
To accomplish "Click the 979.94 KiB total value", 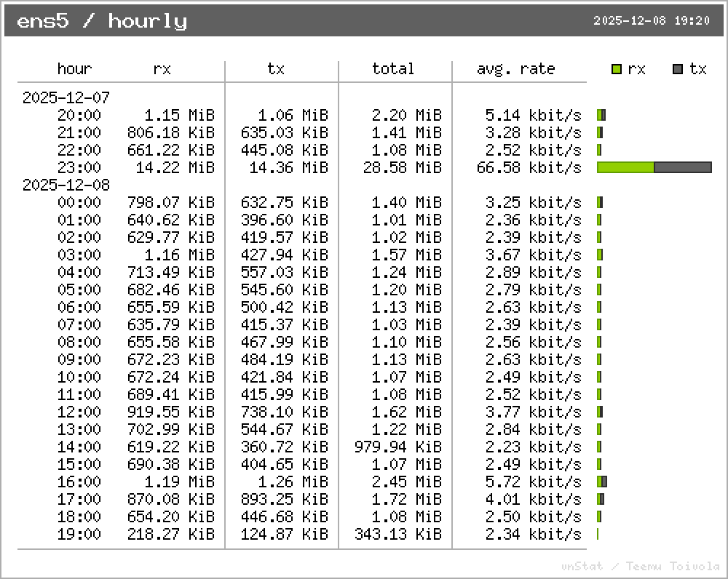I will 397,447.
